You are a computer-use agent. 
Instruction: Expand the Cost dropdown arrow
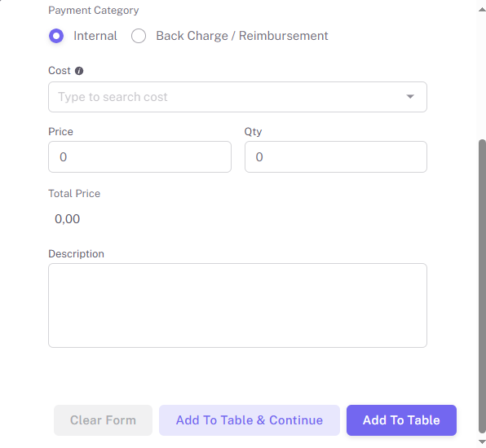coord(410,97)
